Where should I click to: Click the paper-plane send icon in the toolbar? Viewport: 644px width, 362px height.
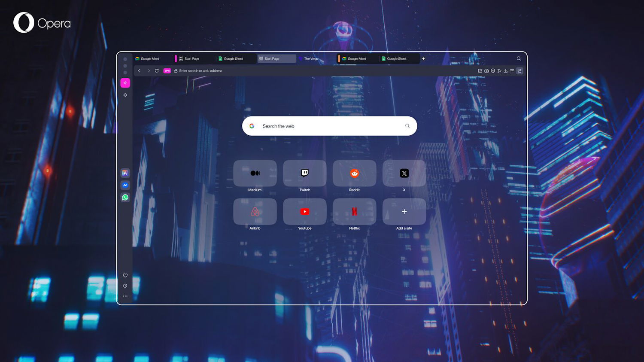point(499,71)
